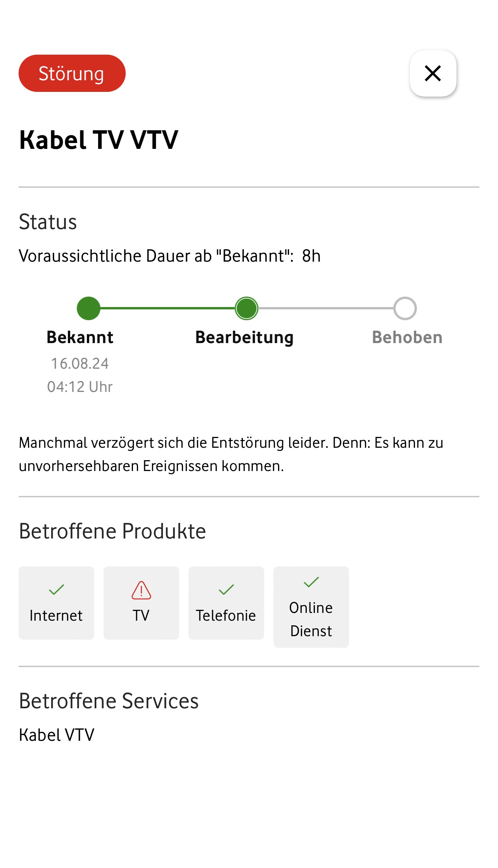The height and width of the screenshot is (868, 498).
Task: Click the Kabel VTV service entry
Action: tap(57, 735)
